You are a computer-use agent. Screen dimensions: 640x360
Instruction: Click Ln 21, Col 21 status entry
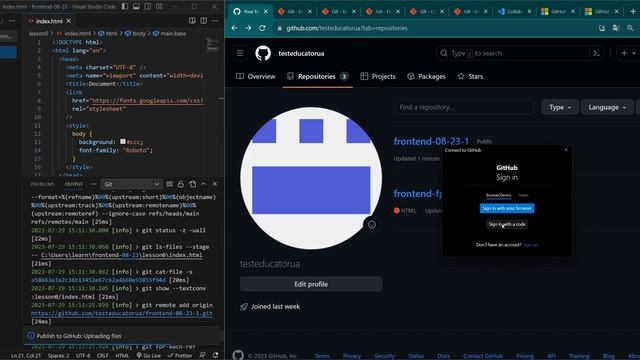26,356
